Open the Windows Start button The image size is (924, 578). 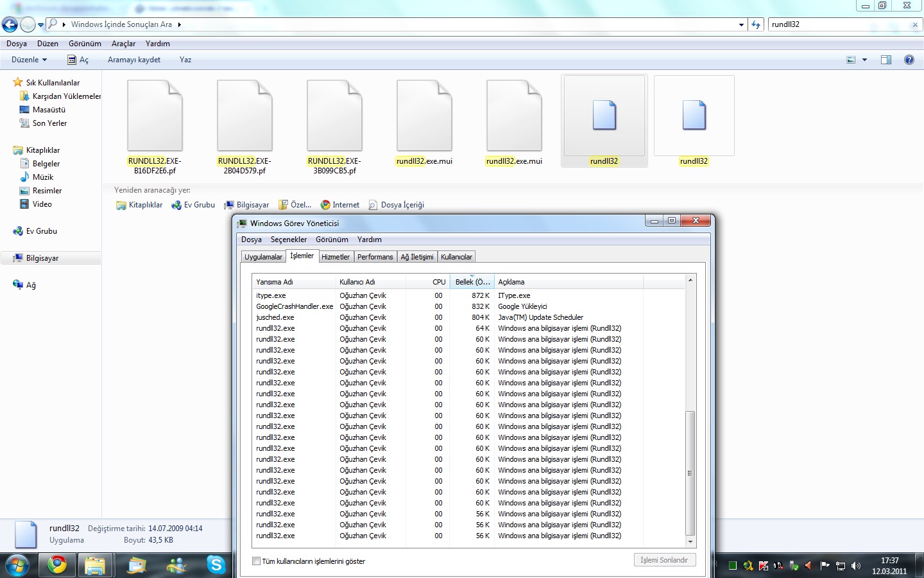[17, 565]
